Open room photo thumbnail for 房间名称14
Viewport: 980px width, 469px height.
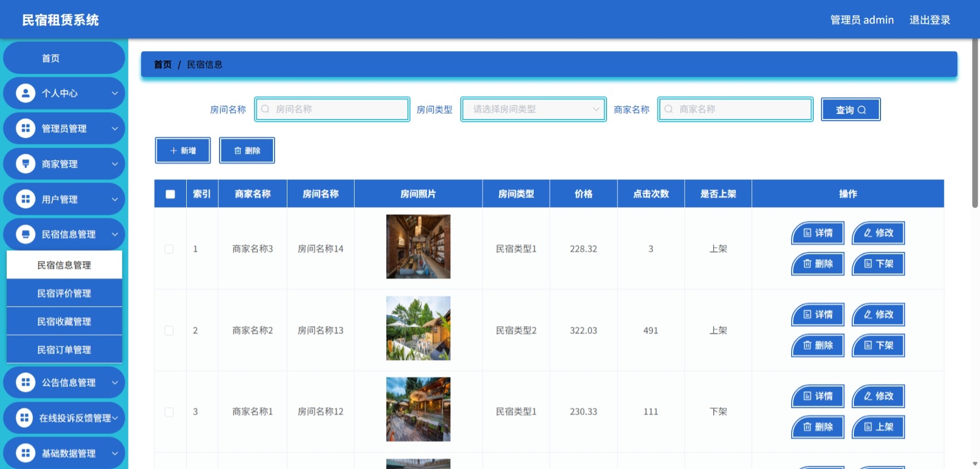(418, 247)
